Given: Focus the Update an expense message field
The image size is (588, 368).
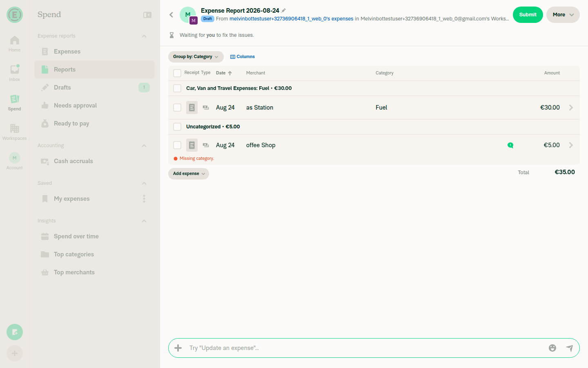Looking at the screenshot, I should tap(365, 348).
